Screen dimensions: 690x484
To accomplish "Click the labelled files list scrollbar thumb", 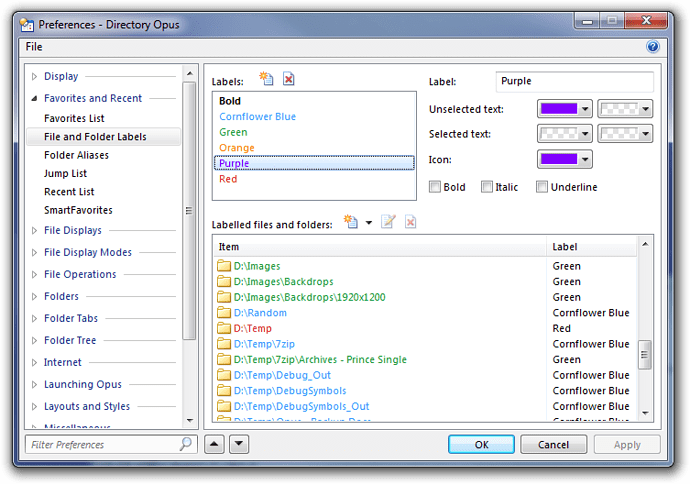I will (x=645, y=355).
